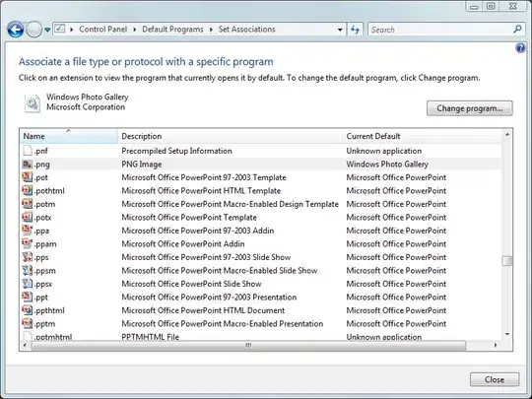Click the Control Panel address bar icon
Image resolution: width=532 pixels, height=399 pixels.
(60, 29)
